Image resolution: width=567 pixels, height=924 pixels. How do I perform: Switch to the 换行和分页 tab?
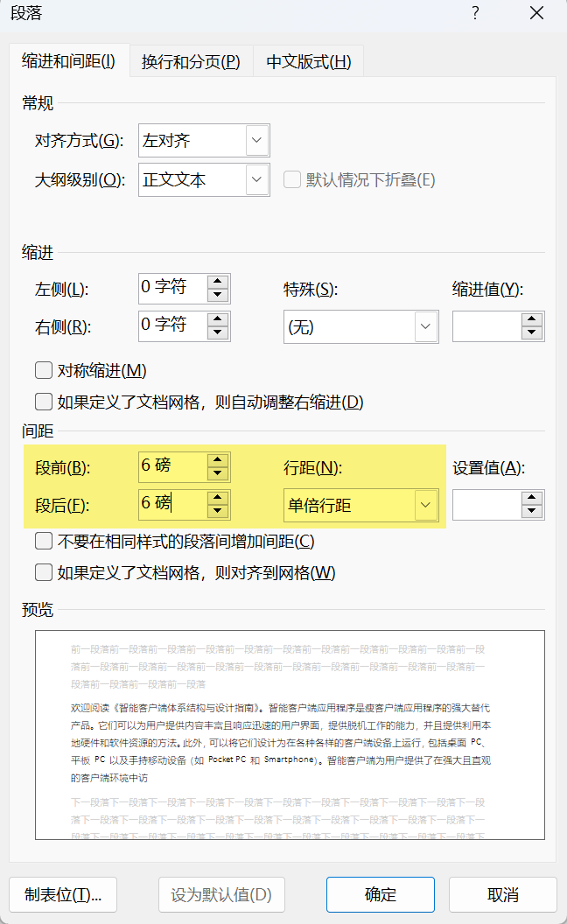[191, 62]
